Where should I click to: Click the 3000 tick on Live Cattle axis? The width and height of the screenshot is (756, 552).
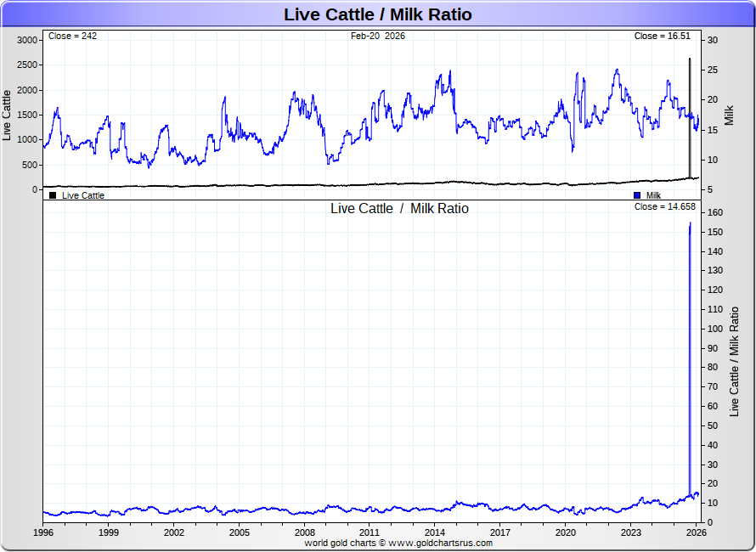(27, 40)
